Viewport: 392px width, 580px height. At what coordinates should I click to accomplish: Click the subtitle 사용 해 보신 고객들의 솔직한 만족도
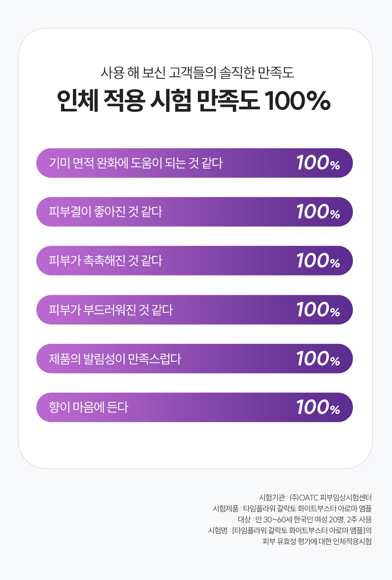click(x=197, y=72)
